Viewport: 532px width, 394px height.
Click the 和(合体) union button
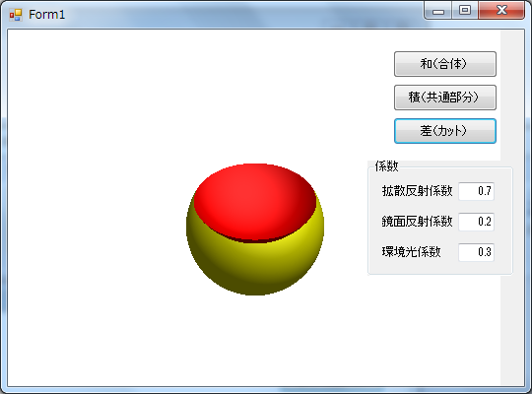click(x=445, y=64)
